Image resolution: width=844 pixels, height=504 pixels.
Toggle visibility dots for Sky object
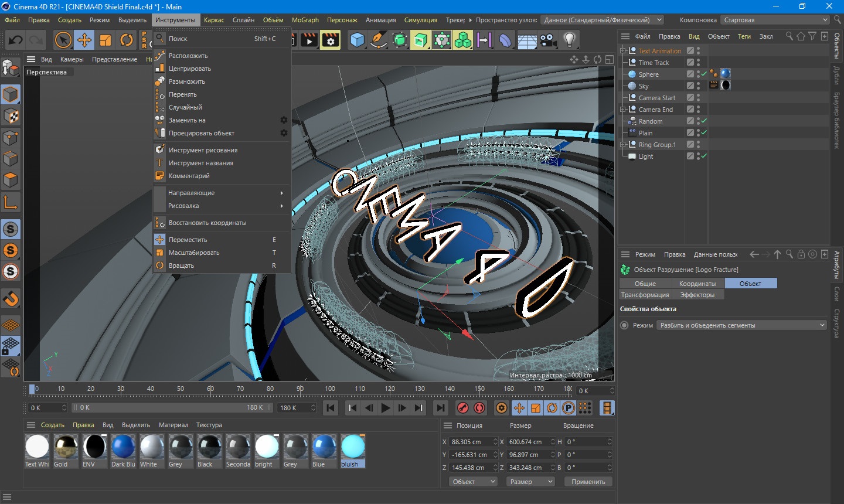[x=698, y=86]
